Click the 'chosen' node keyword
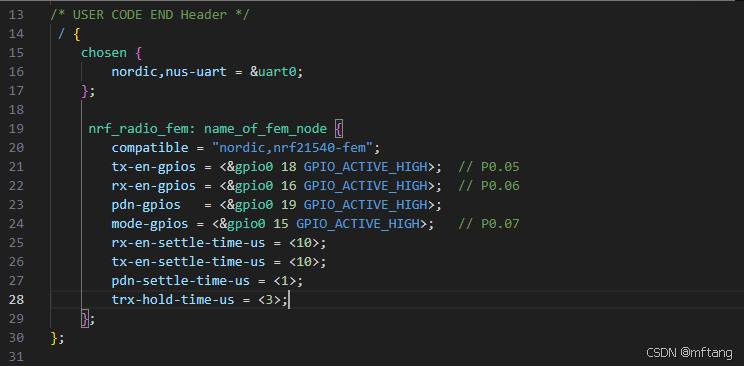 pos(104,53)
